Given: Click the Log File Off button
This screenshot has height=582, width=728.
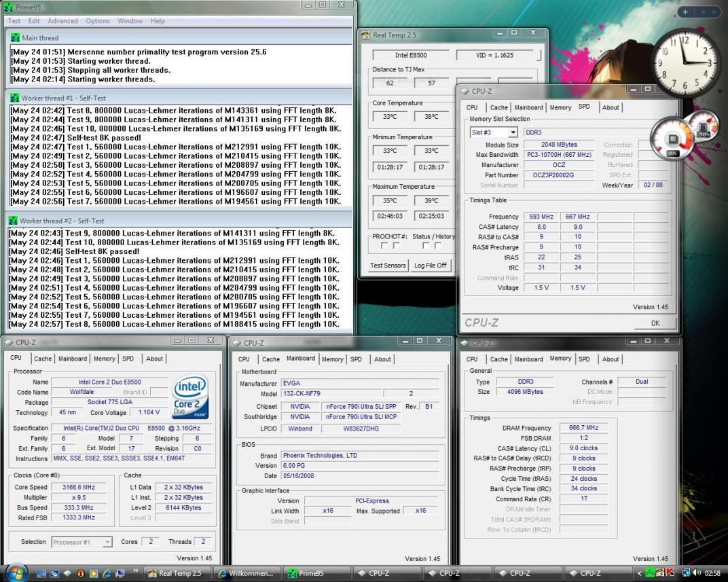Looking at the screenshot, I should pyautogui.click(x=431, y=266).
